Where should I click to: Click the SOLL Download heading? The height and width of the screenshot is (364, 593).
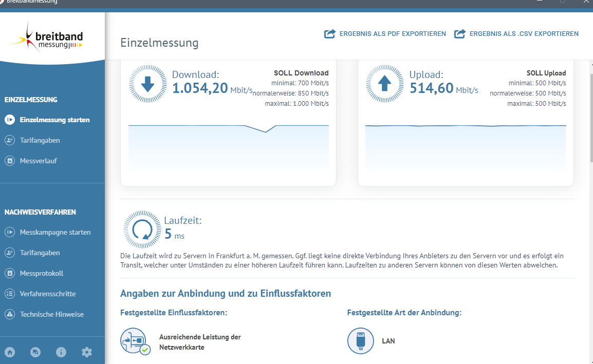[x=301, y=73]
